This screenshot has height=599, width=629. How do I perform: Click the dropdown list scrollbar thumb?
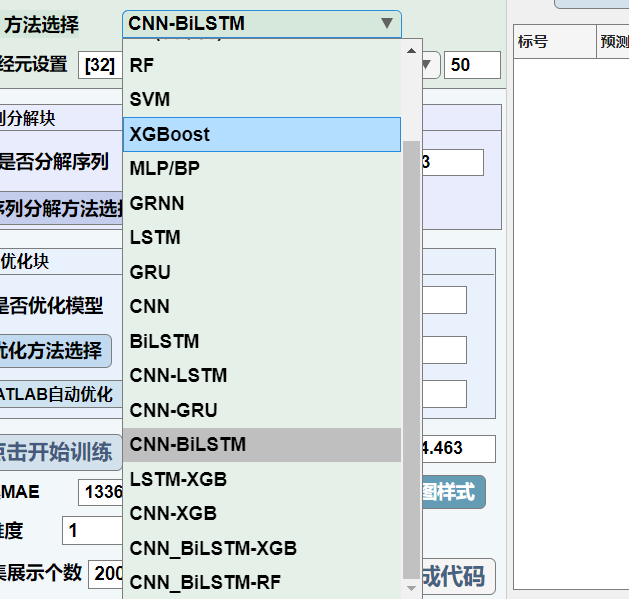tap(412, 360)
